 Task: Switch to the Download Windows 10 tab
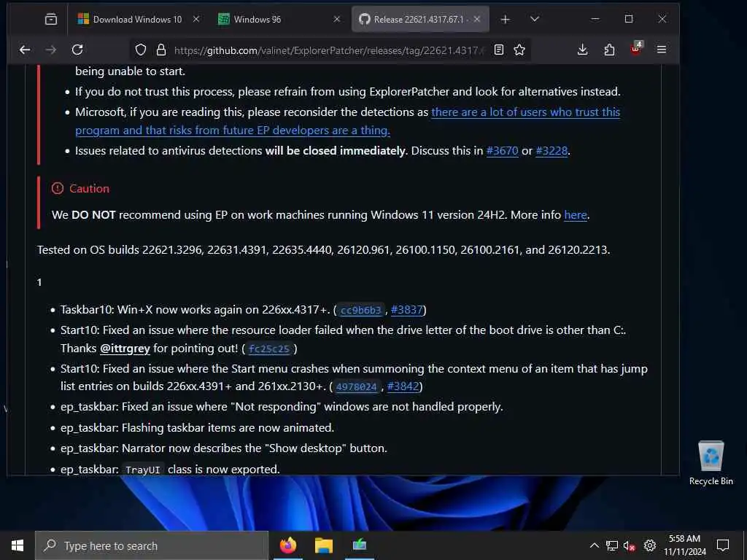pos(137,20)
